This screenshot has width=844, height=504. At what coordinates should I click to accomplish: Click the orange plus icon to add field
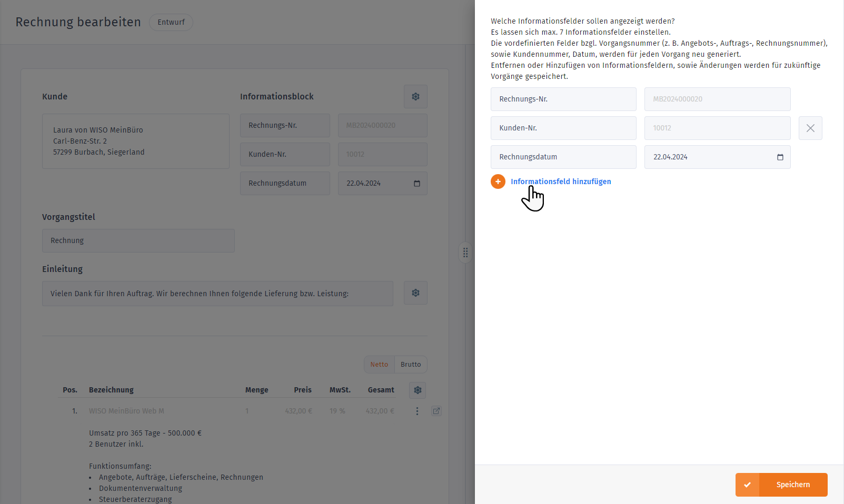(x=498, y=182)
